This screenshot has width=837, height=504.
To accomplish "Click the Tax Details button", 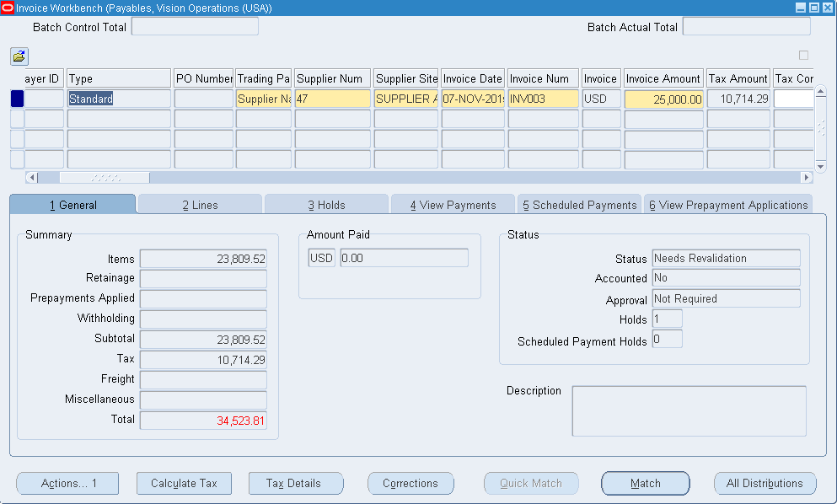I will click(x=296, y=483).
